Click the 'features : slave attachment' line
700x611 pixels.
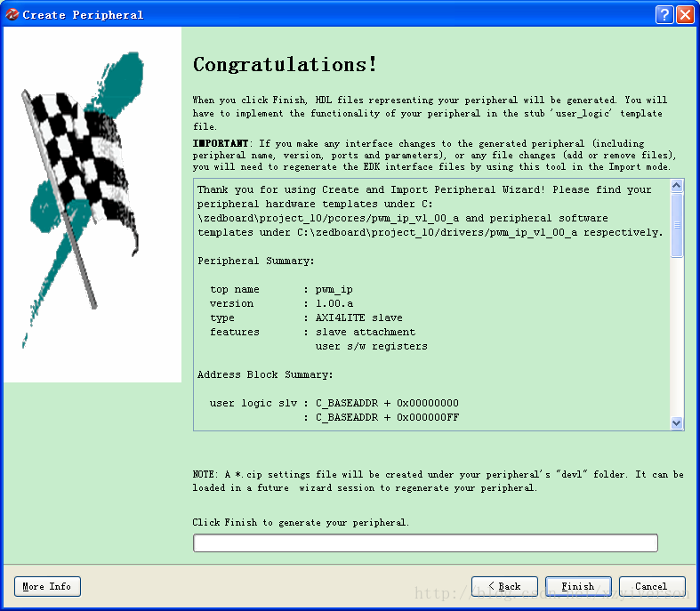pyautogui.click(x=312, y=332)
